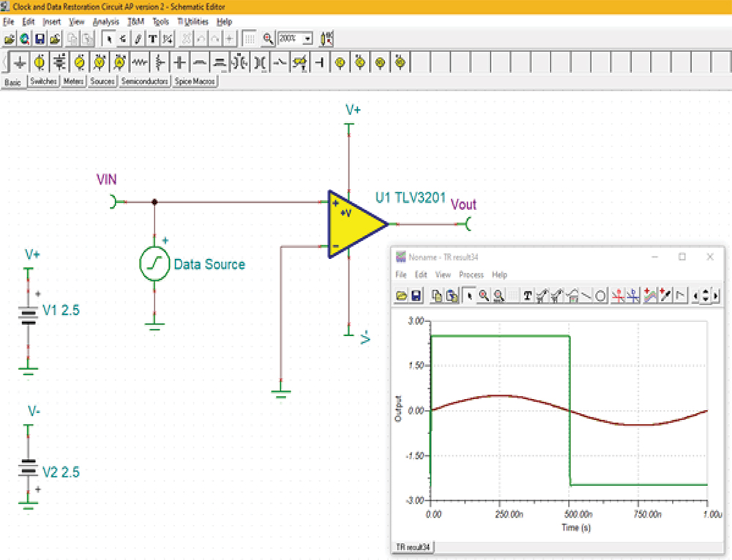The width and height of the screenshot is (732, 560).
Task: Toggle the grid display icon
Action: coord(249,38)
